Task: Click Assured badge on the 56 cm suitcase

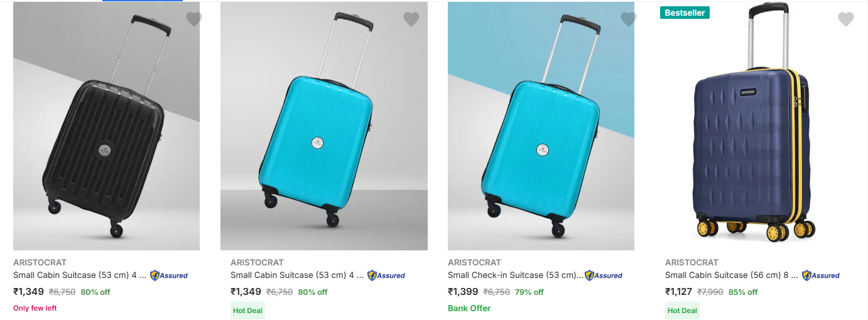Action: coord(821,275)
